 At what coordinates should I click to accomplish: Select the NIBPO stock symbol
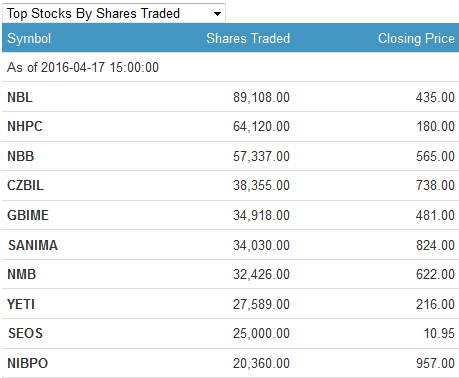tap(28, 363)
